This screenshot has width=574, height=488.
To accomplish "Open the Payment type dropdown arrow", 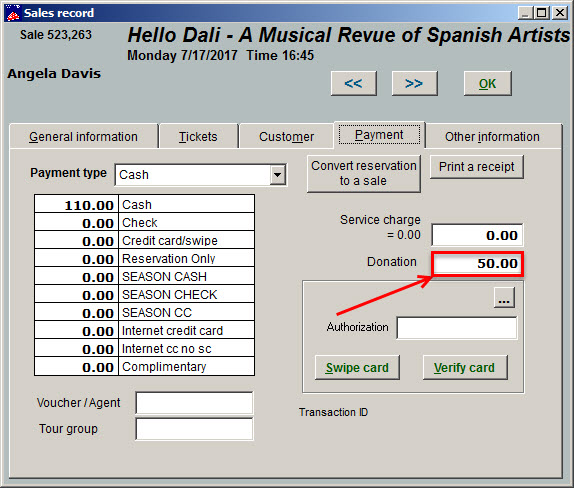I will [278, 175].
